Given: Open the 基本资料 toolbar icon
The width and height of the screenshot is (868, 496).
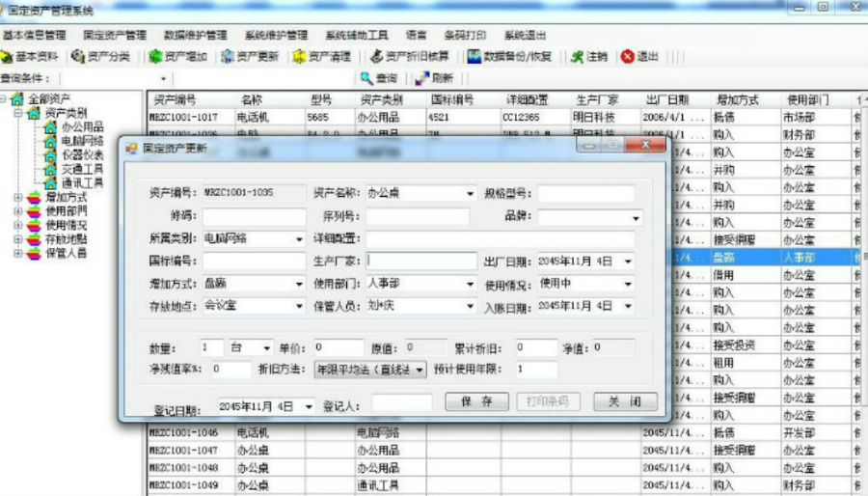Looking at the screenshot, I should coord(7,57).
